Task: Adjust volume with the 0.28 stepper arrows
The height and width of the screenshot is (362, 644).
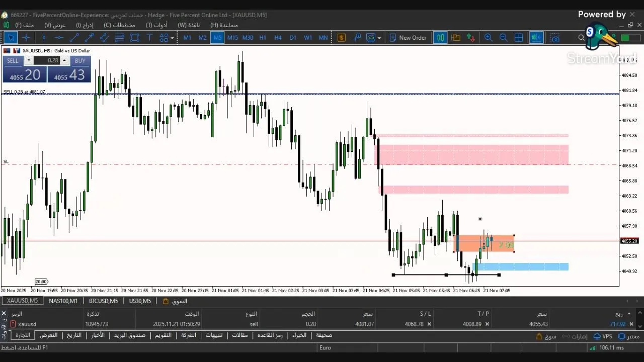Action: coord(65,60)
